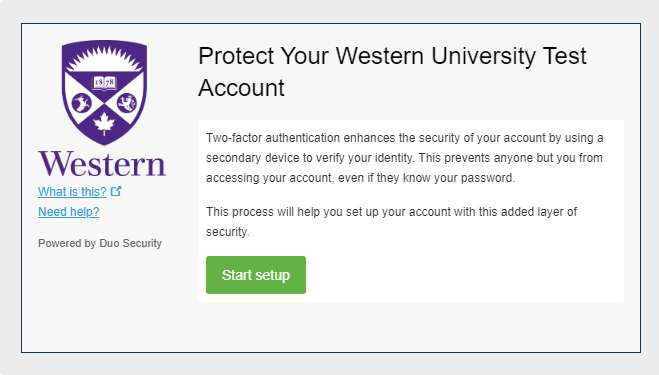Click the "Powered by Duo Security" text
The image size is (659, 375).
(100, 243)
